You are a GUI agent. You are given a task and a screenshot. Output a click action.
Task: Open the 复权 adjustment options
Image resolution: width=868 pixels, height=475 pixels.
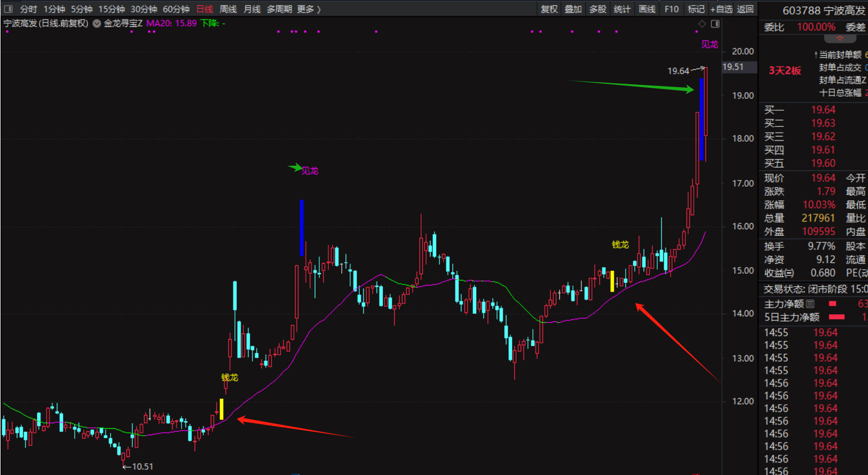click(x=549, y=9)
